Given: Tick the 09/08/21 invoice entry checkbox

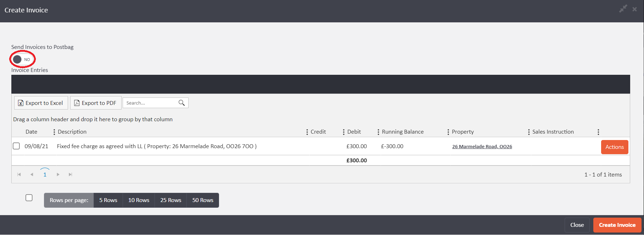Looking at the screenshot, I should (x=16, y=146).
